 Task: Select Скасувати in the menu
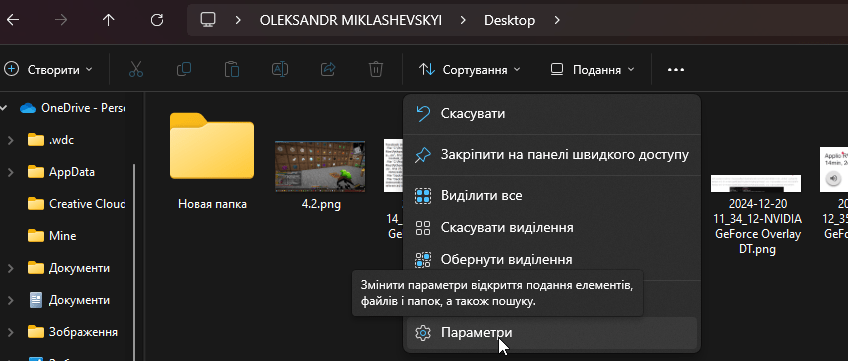click(x=552, y=113)
